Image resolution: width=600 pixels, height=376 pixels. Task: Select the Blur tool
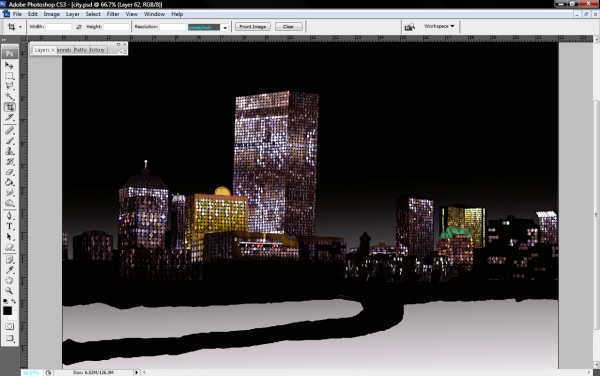(x=9, y=193)
